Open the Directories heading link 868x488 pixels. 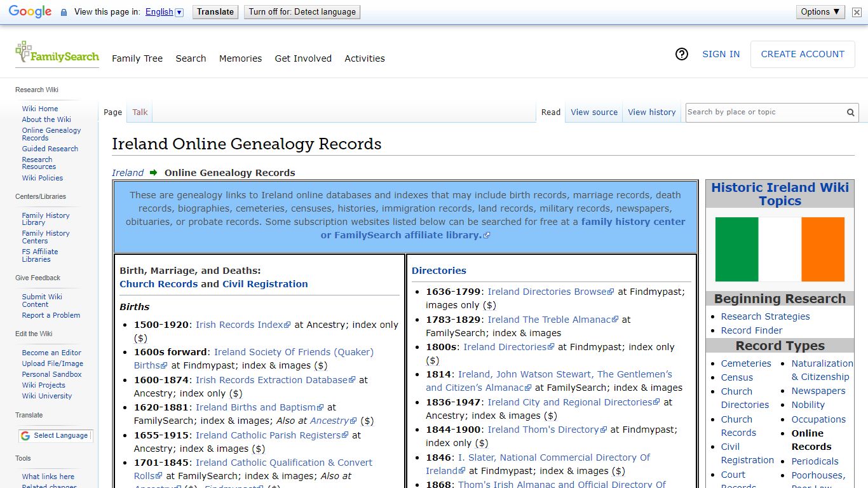pyautogui.click(x=439, y=271)
